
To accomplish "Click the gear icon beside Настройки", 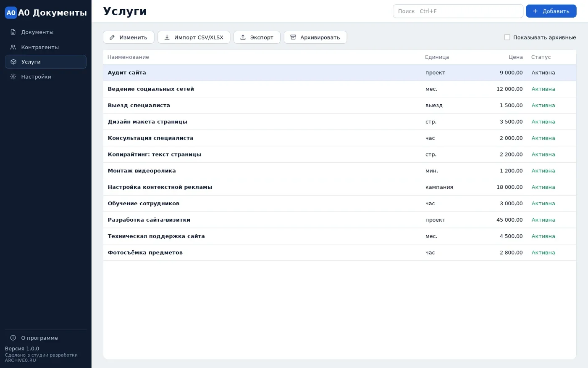I will click(13, 77).
